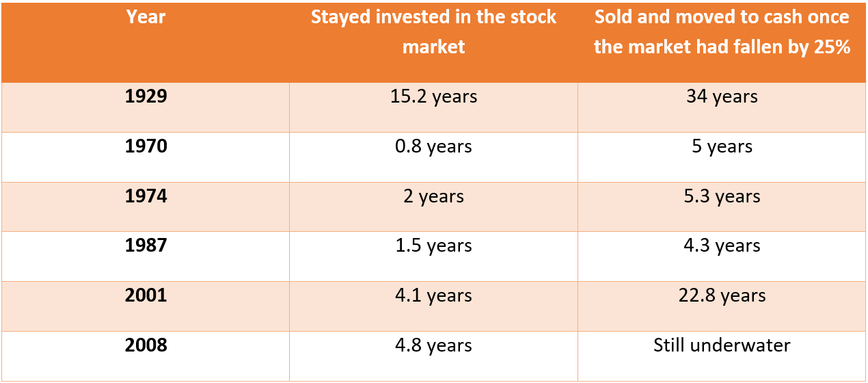The image size is (868, 383).
Task: Select the "Still underwater" cell
Action: tap(722, 345)
